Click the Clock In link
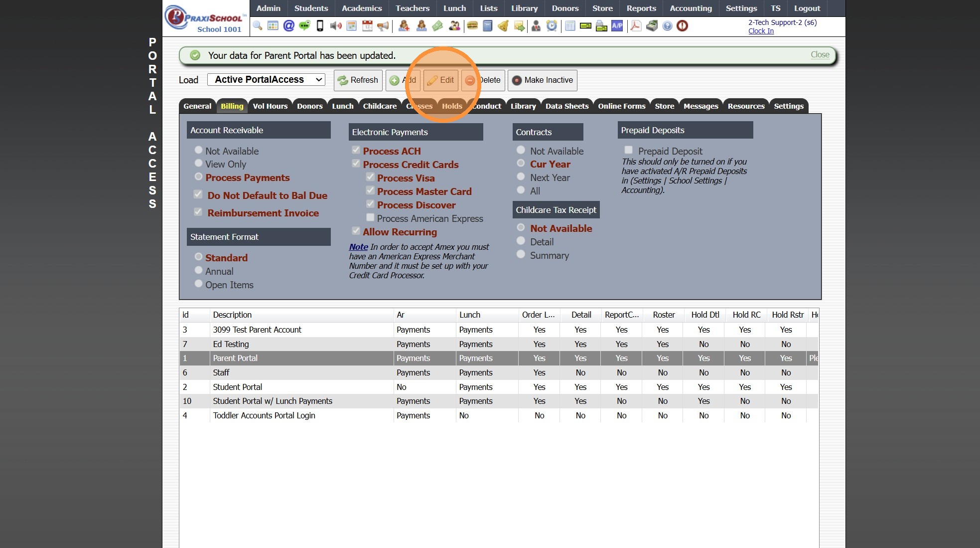Viewport: 980px width, 548px height. [x=761, y=31]
